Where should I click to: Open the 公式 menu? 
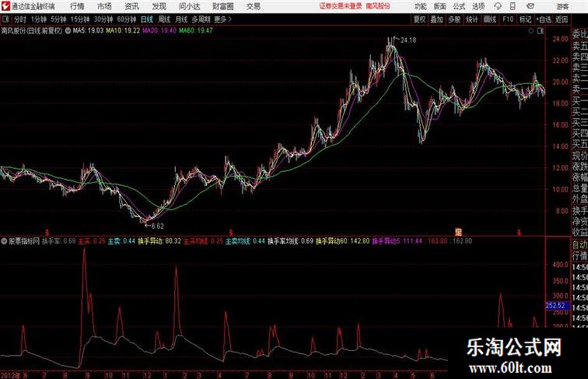click(459, 6)
